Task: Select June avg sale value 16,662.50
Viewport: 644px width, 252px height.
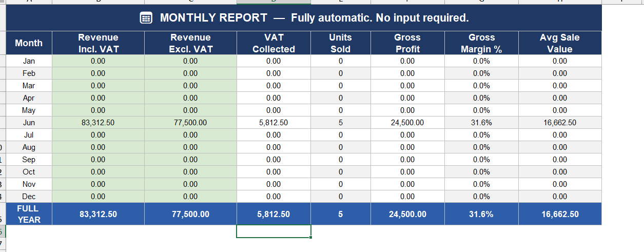Action: (x=560, y=123)
